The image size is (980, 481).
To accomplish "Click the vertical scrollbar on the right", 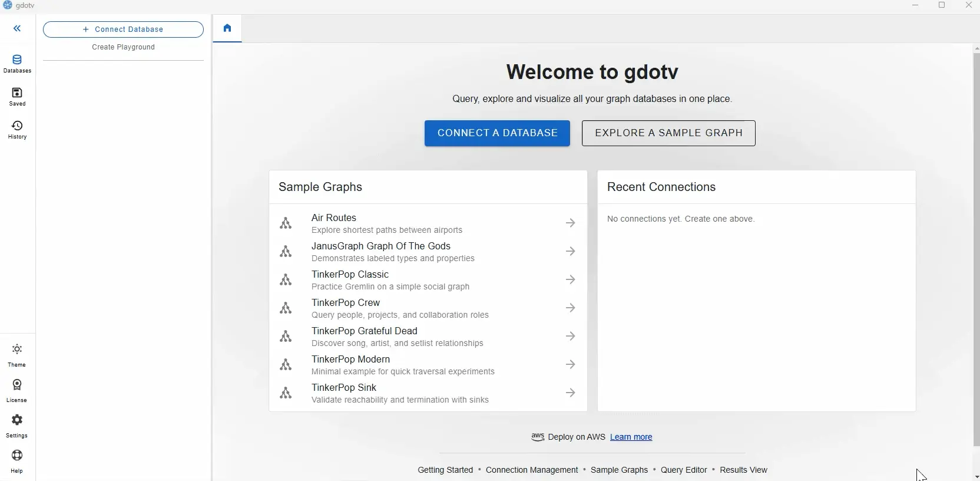I will click(976, 248).
